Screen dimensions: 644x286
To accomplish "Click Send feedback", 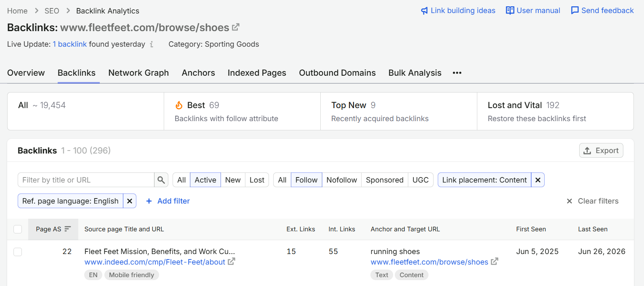I will coord(602,11).
